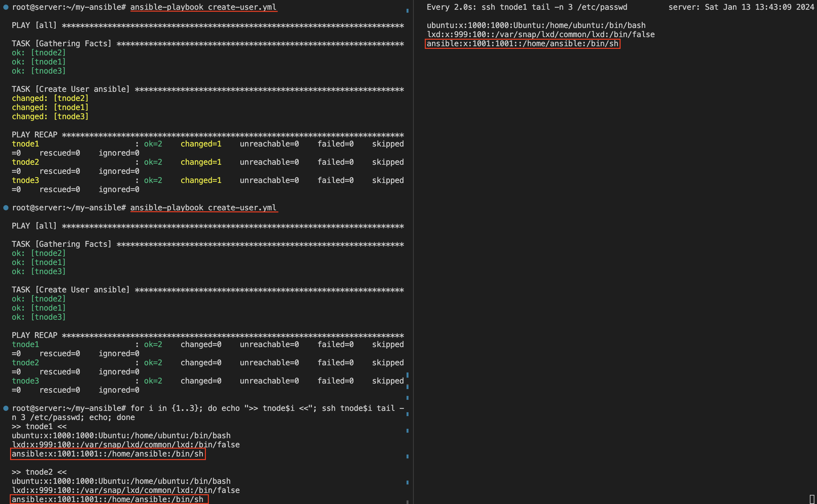Click the boxed ansible passwd entry under tnode1
This screenshot has width=817, height=504.
pos(107,454)
